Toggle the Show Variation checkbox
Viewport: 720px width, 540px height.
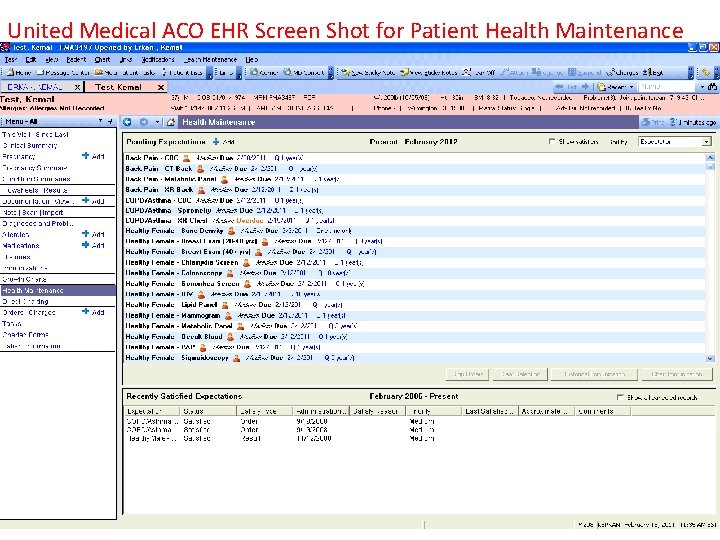tap(552, 142)
